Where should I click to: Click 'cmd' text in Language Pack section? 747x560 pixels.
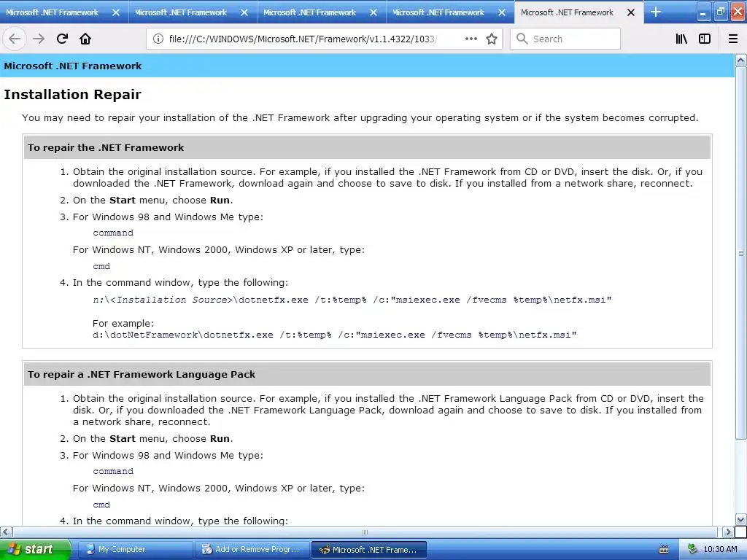pos(101,505)
